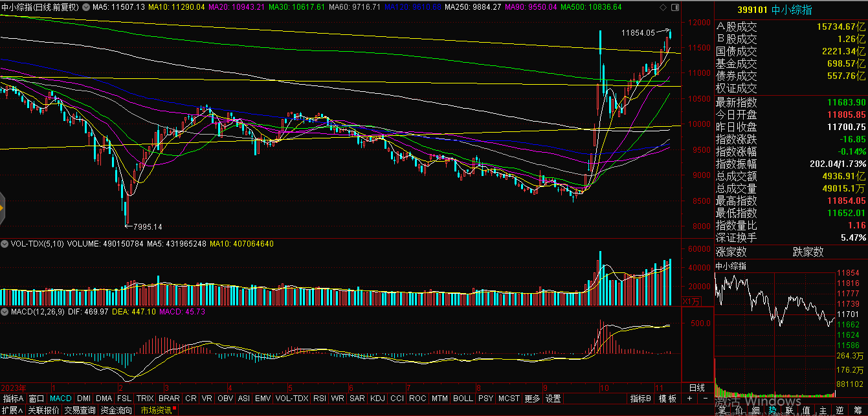Select the 势 trend view tab
The height and width of the screenshot is (416, 868).
pyautogui.click(x=772, y=410)
